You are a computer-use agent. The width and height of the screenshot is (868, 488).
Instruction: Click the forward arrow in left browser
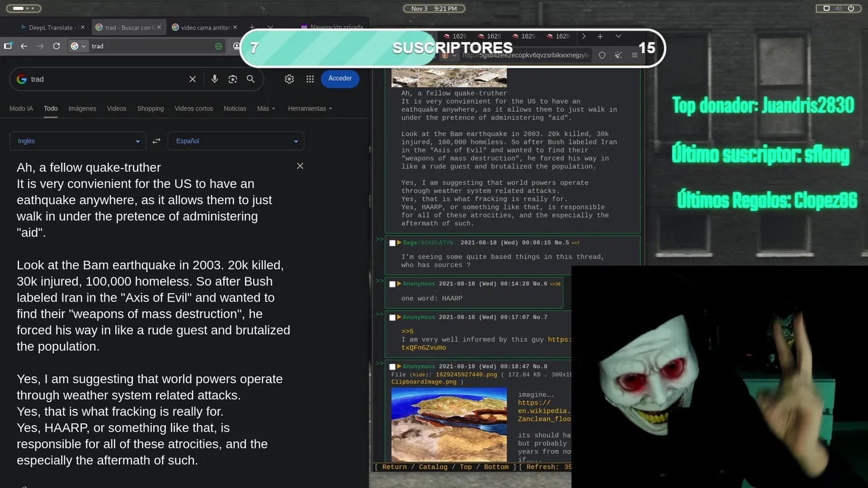[40, 46]
